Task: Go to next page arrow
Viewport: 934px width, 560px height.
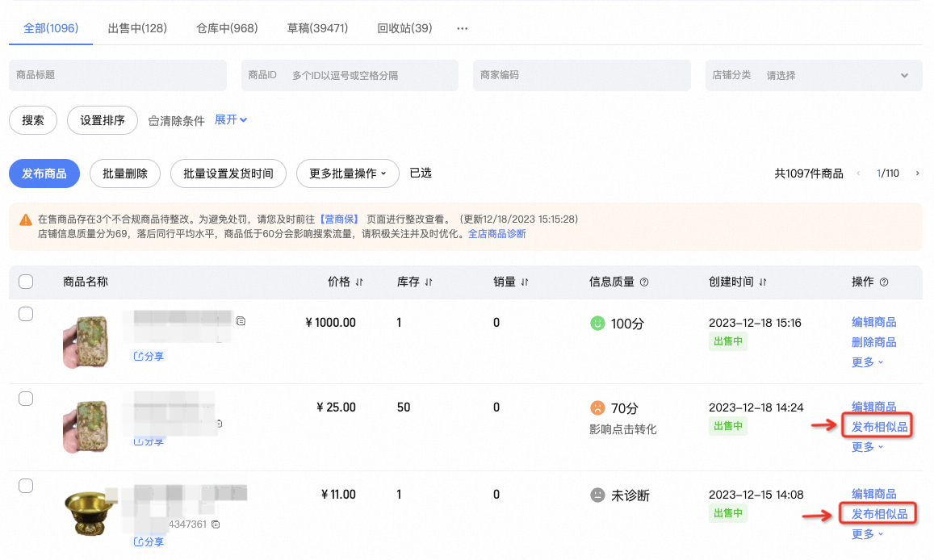Action: [917, 173]
